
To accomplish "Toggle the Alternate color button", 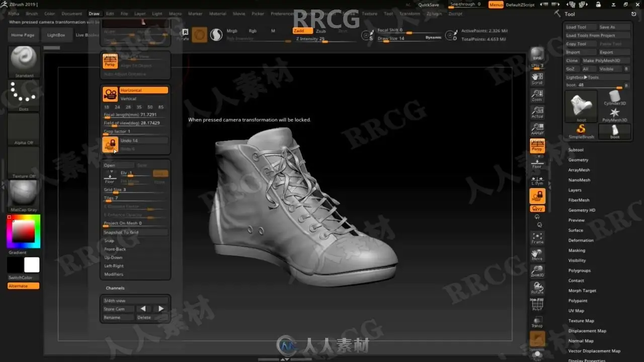I will (x=24, y=286).
